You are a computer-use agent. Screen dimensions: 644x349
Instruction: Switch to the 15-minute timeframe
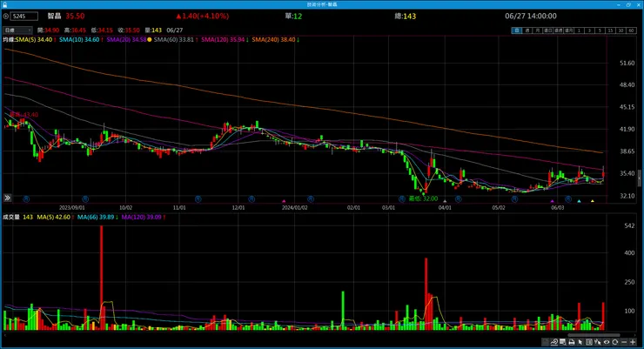(610, 30)
